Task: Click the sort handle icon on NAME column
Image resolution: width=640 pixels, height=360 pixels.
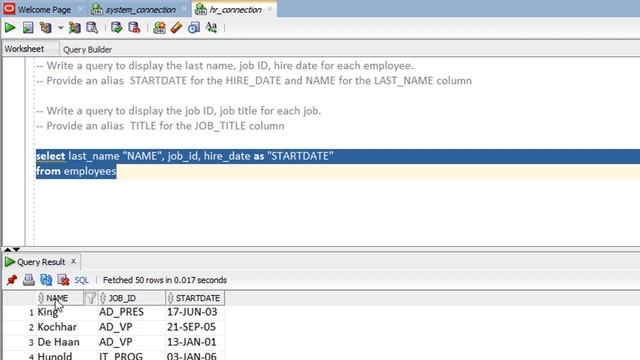Action: 40,298
